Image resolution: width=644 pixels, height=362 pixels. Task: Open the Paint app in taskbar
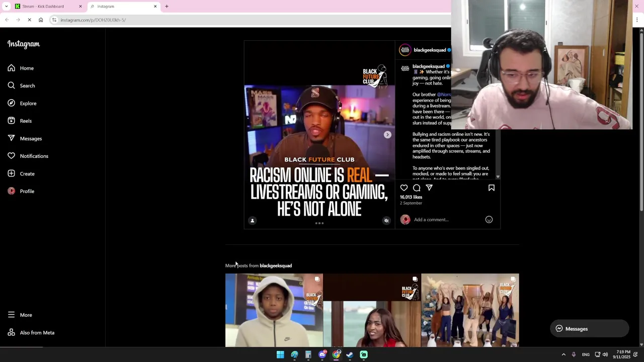294,355
